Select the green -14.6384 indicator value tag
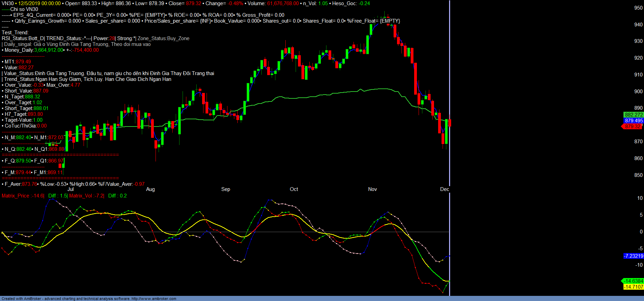This screenshot has width=644, height=301. click(633, 281)
